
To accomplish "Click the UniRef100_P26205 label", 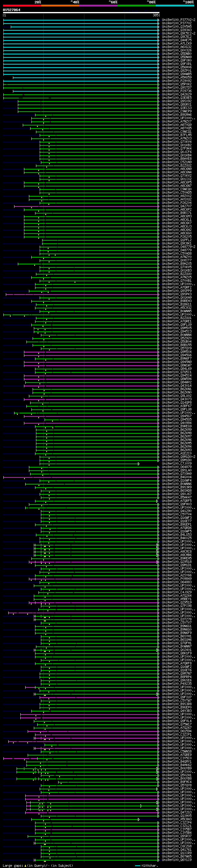I will tap(177, 236).
